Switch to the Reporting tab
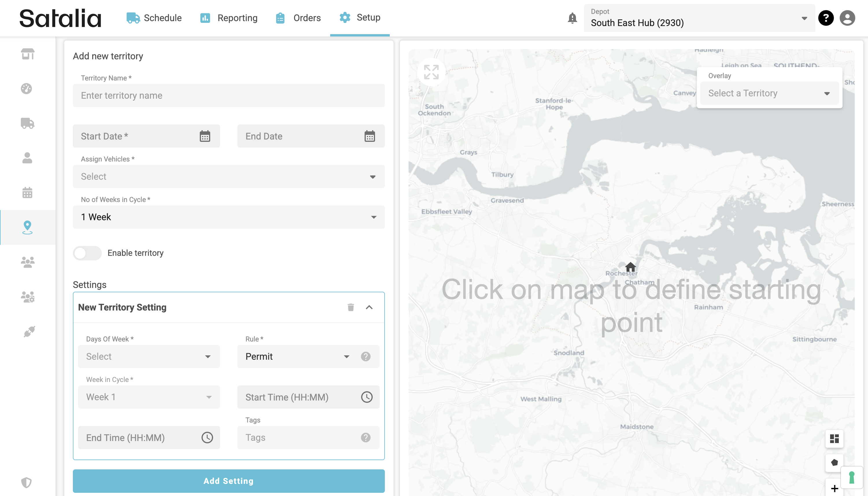Image resolution: width=868 pixels, height=496 pixels. pos(229,18)
